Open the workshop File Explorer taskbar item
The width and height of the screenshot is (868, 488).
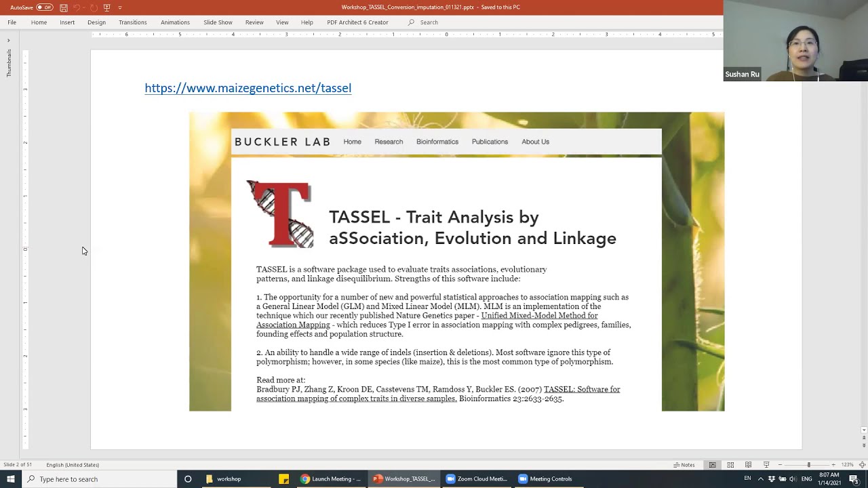pos(235,479)
